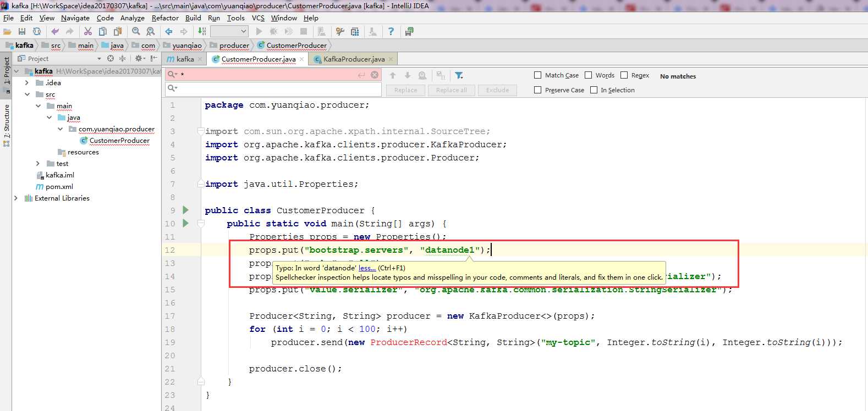Click the Find All usages icon in search bar

422,75
